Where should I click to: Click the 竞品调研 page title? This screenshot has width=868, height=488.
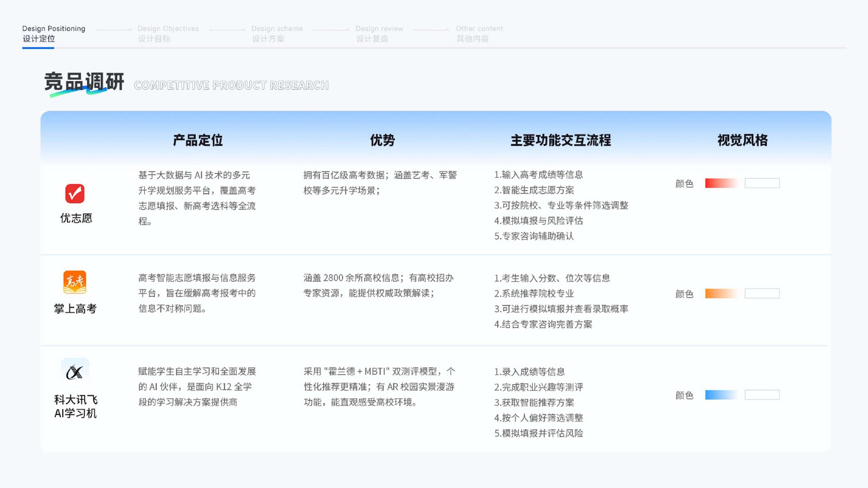(84, 82)
